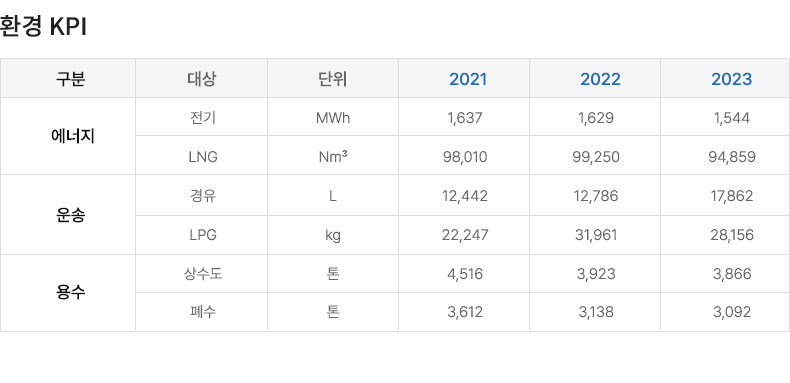Viewport: 790px width, 383px height.
Task: Click the 상수도 row label
Action: click(203, 274)
